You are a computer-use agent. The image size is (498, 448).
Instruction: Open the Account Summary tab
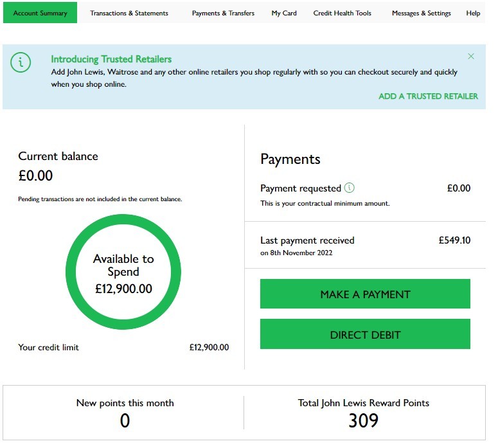[40, 13]
